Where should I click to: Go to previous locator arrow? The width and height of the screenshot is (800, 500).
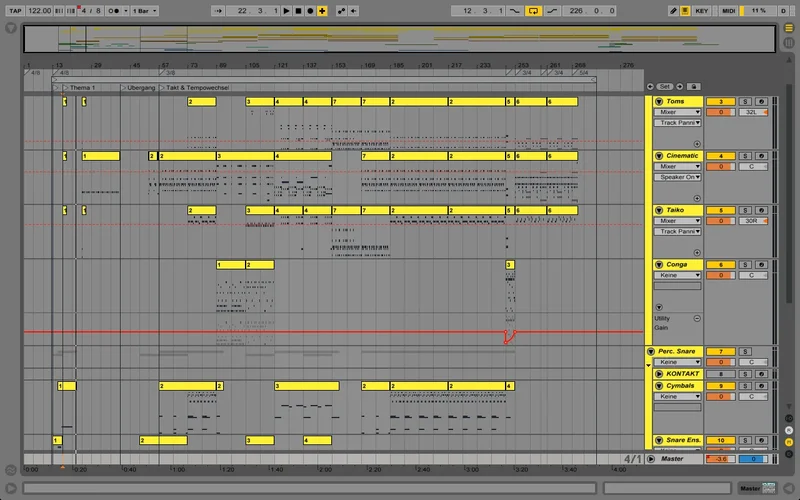[x=650, y=87]
